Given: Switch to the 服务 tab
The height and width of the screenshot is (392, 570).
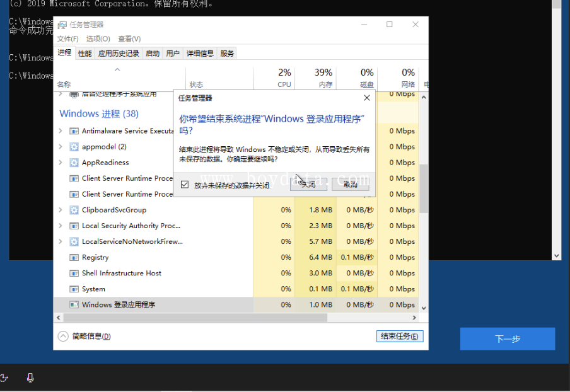Looking at the screenshot, I should point(227,54).
